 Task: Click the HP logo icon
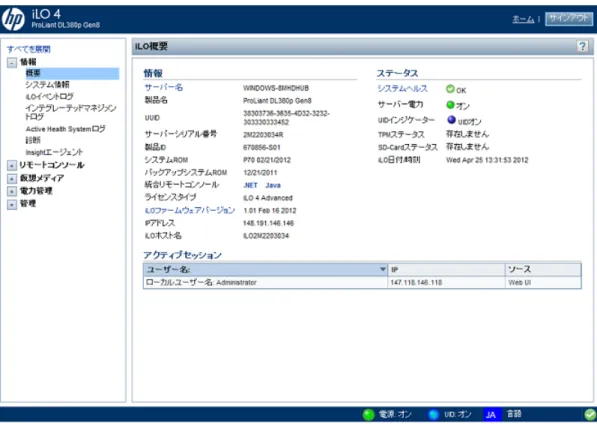coord(13,19)
